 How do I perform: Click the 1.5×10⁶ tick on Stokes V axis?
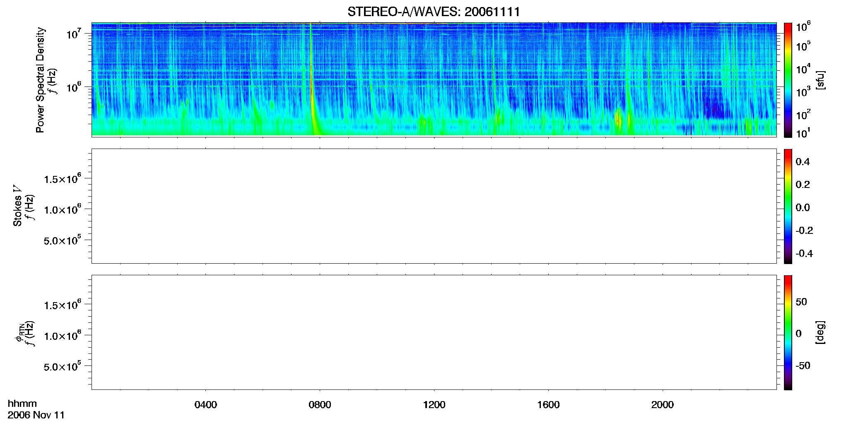(x=63, y=178)
